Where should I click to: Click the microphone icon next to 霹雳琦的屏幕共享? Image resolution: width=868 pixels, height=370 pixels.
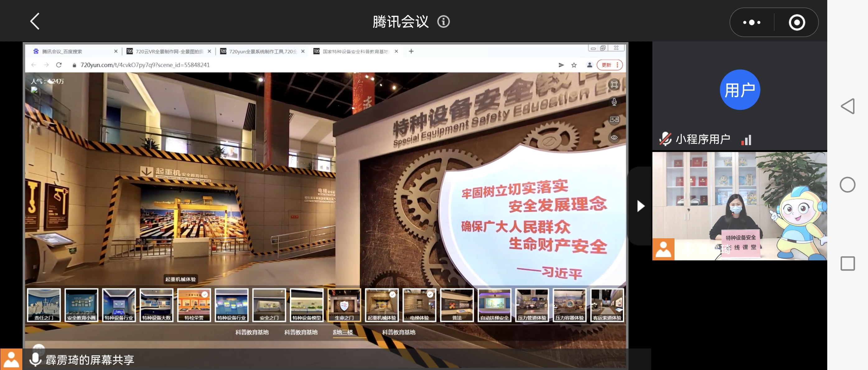35,359
